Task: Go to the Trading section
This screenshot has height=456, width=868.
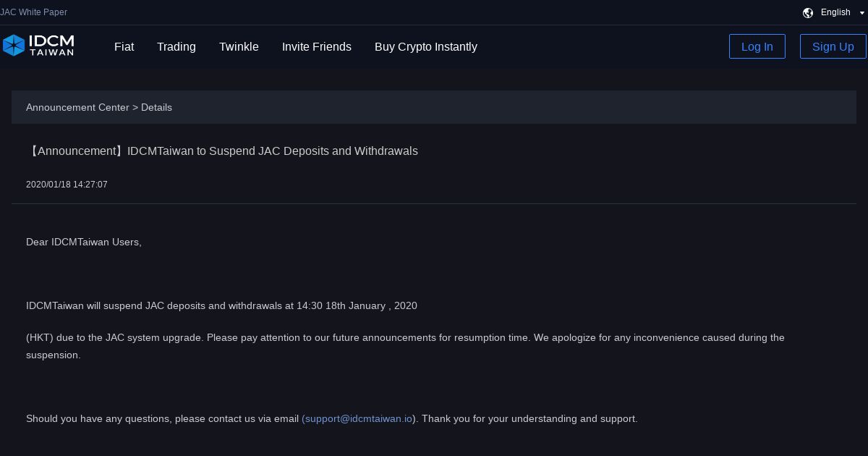Action: click(176, 46)
